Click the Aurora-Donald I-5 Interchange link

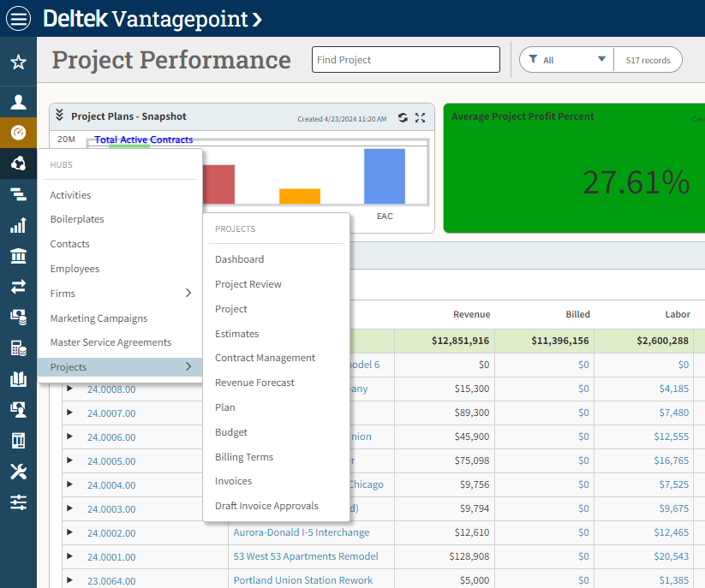click(301, 532)
